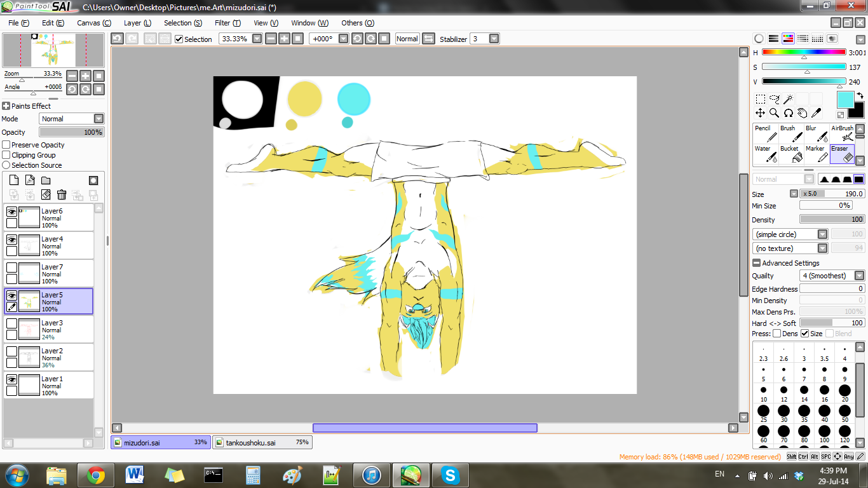Click the undo arrow in toolbar
Viewport: 868px width, 488px height.
click(x=117, y=39)
